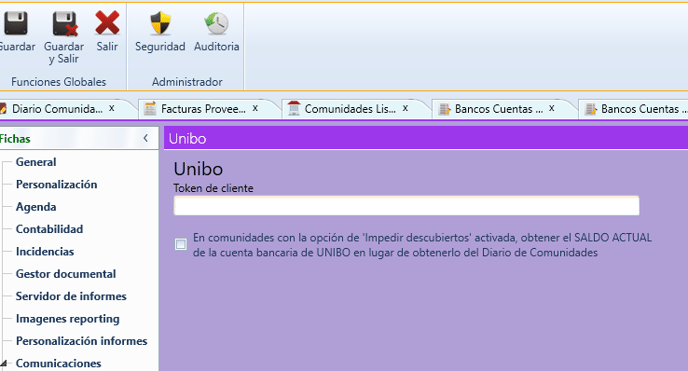Select Servidor de informes in Fichas
The height and width of the screenshot is (371, 688).
(x=71, y=296)
